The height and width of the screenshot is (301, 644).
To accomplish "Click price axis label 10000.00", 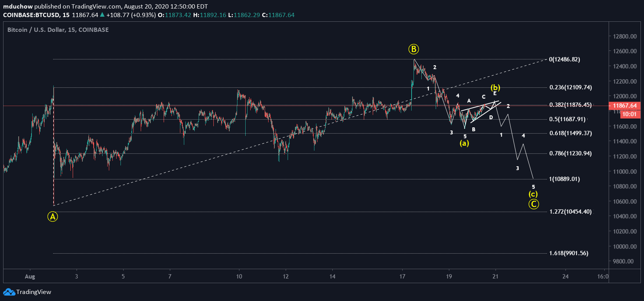I will [625, 247].
